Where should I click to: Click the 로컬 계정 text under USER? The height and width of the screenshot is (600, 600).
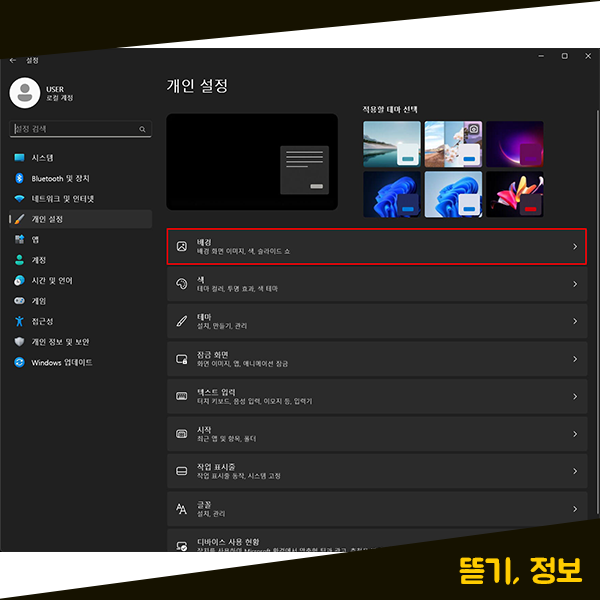(x=60, y=98)
